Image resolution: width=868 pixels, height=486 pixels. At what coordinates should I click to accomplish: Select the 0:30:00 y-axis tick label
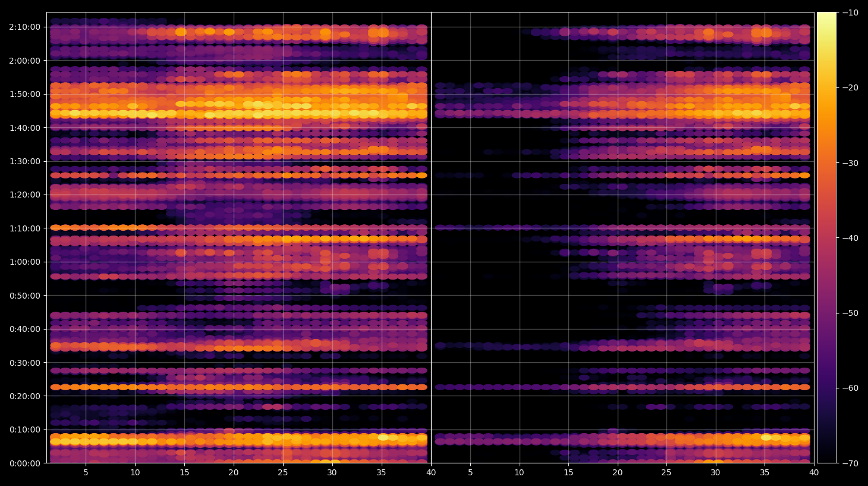point(25,363)
